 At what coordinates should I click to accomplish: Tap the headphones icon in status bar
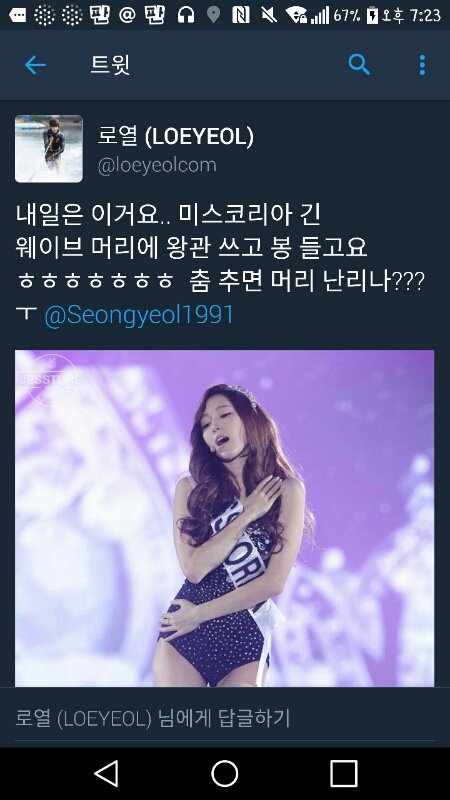(186, 15)
